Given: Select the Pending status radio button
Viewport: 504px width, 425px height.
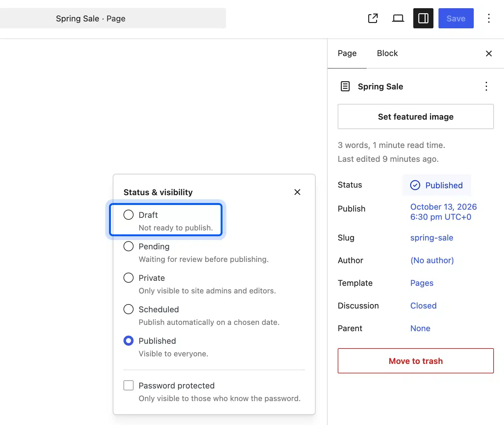Looking at the screenshot, I should pyautogui.click(x=129, y=246).
